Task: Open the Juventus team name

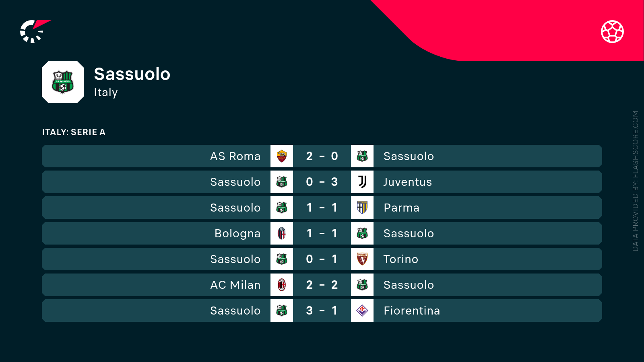Action: click(407, 182)
